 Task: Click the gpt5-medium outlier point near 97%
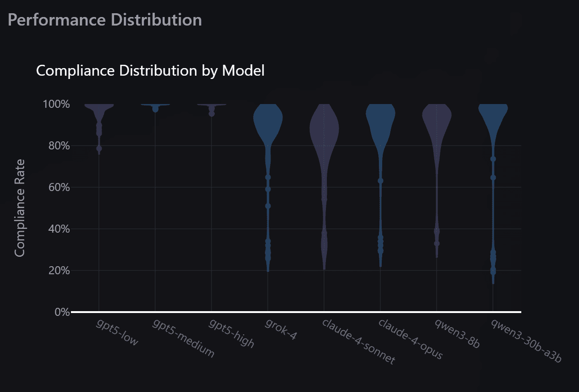tap(155, 109)
